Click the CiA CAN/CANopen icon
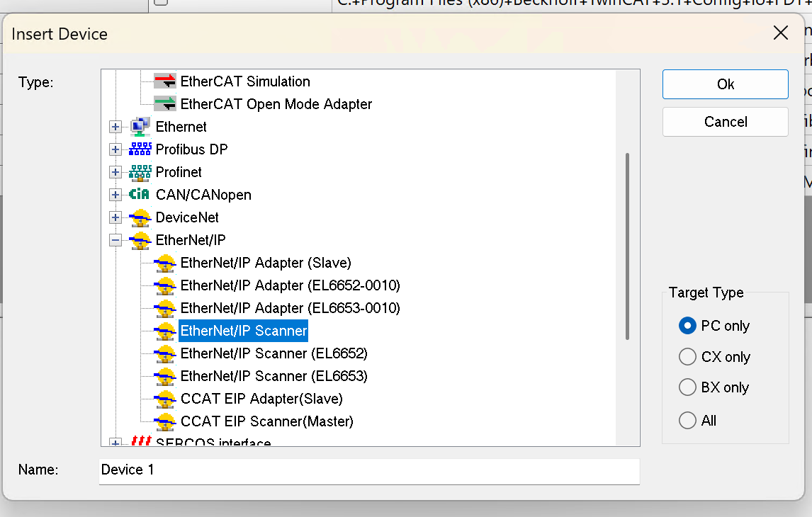 tap(139, 194)
